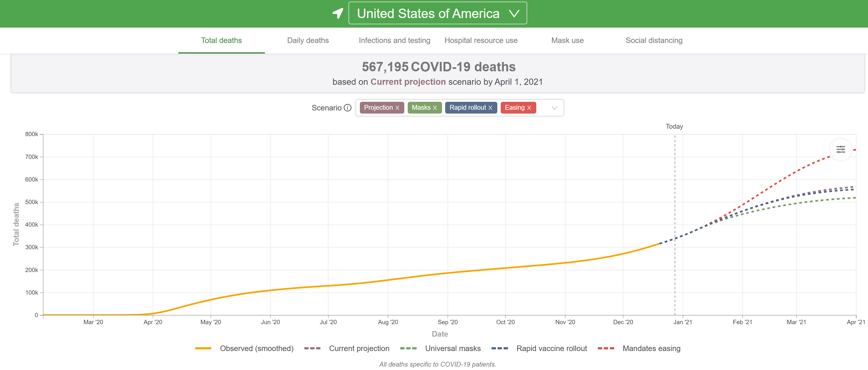
Task: Toggle the Mandates easing legend entry
Action: [x=639, y=348]
